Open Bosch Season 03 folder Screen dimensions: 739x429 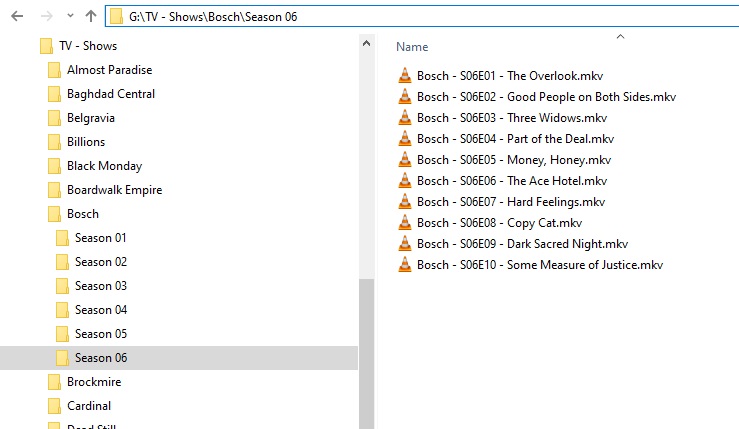pos(101,286)
